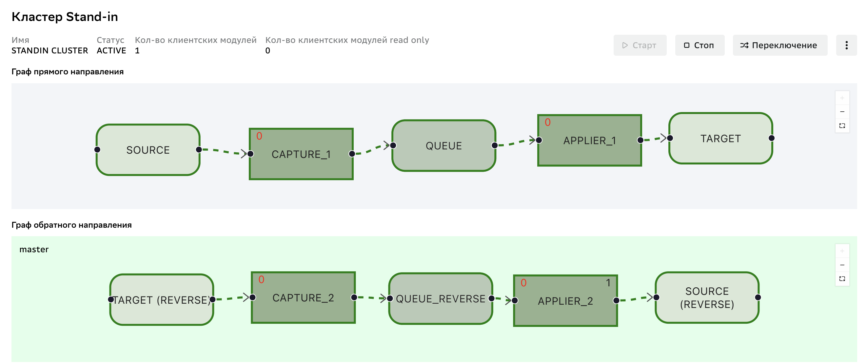Zoom out on the forward graph
The height and width of the screenshot is (363, 868).
click(842, 112)
